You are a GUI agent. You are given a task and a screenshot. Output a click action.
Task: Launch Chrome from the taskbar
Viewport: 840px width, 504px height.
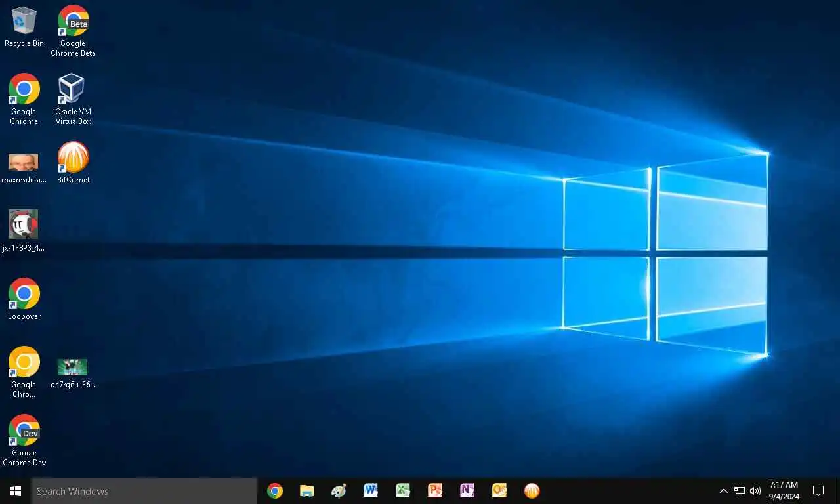(275, 491)
